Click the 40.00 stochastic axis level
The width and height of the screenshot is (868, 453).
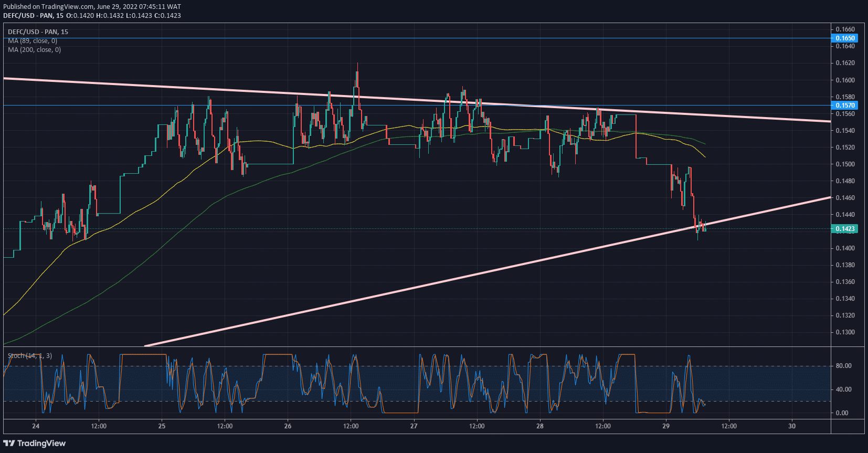(x=843, y=389)
